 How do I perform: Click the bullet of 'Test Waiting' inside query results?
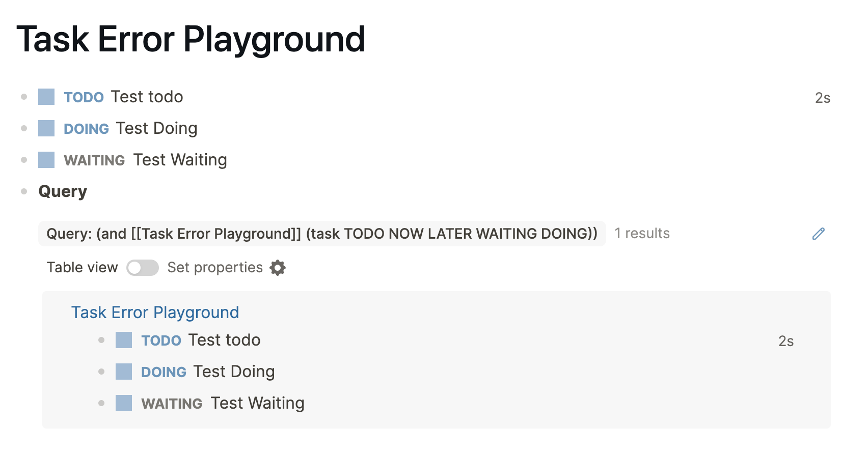tap(101, 403)
